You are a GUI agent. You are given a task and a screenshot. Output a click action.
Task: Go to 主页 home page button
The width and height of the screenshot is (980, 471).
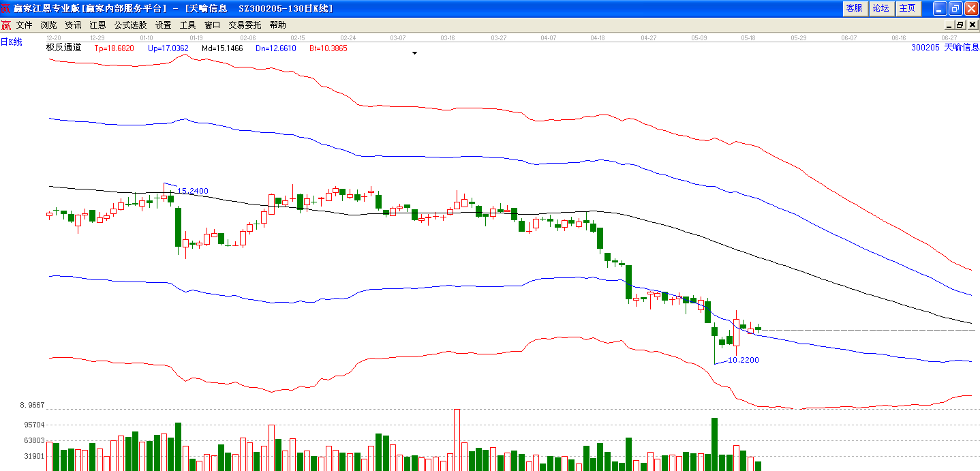[x=907, y=8]
